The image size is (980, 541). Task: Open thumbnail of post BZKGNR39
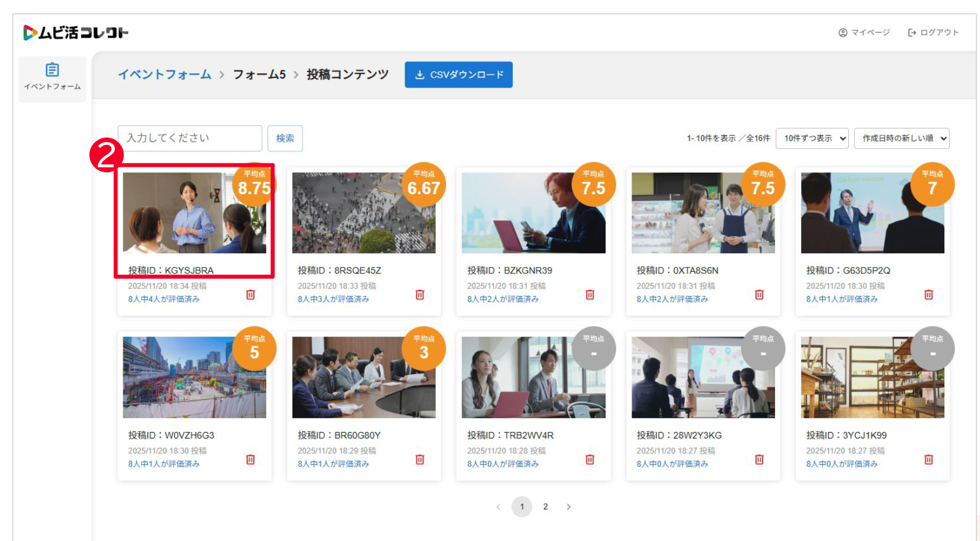(533, 213)
